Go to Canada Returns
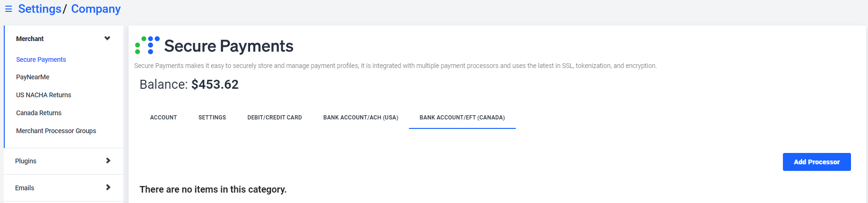Screen dimensions: 868x203 click(39, 113)
